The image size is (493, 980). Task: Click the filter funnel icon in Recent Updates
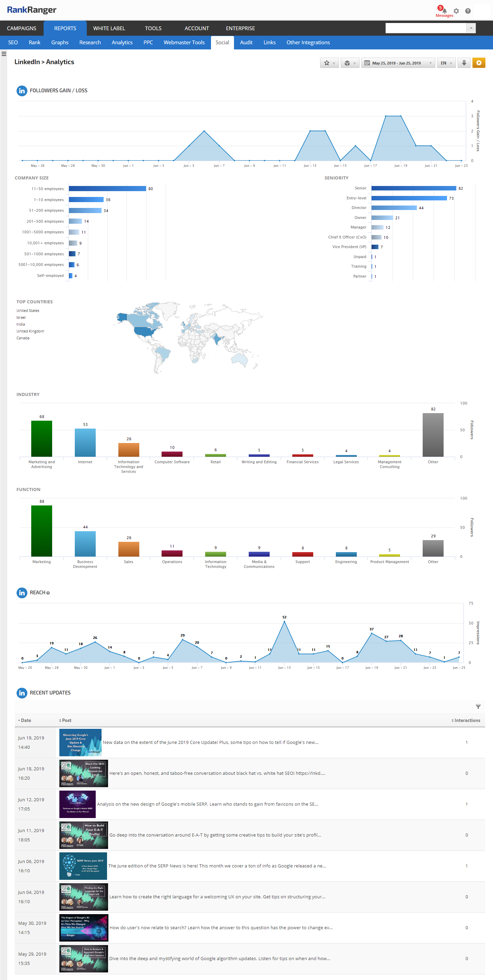478,707
